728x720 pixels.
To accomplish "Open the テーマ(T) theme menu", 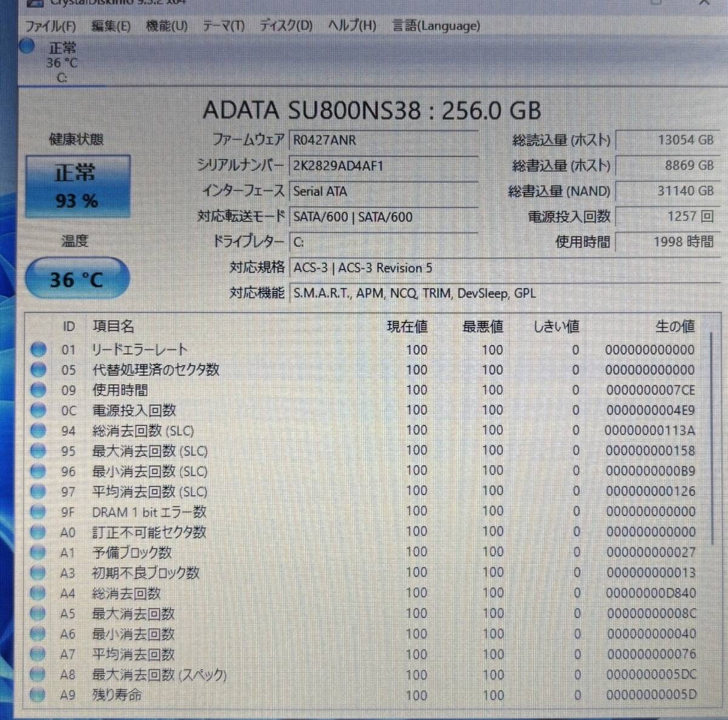I will pyautogui.click(x=223, y=25).
